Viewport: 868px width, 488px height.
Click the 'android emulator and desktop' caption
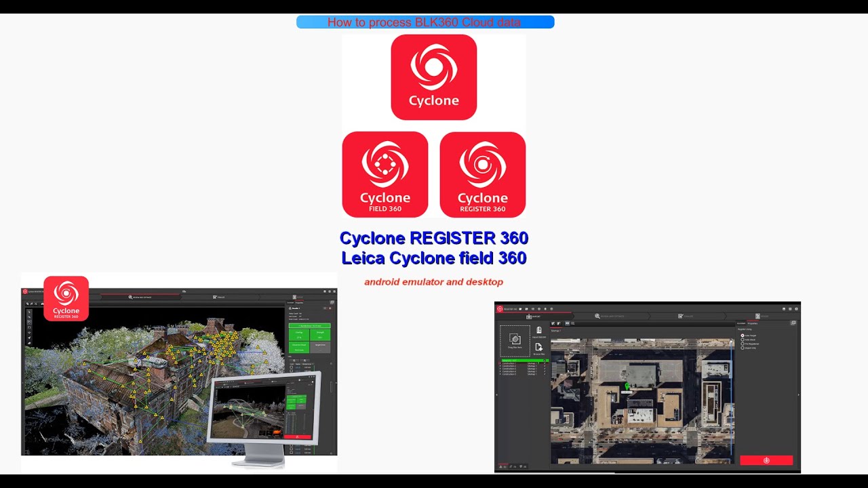[x=434, y=282]
